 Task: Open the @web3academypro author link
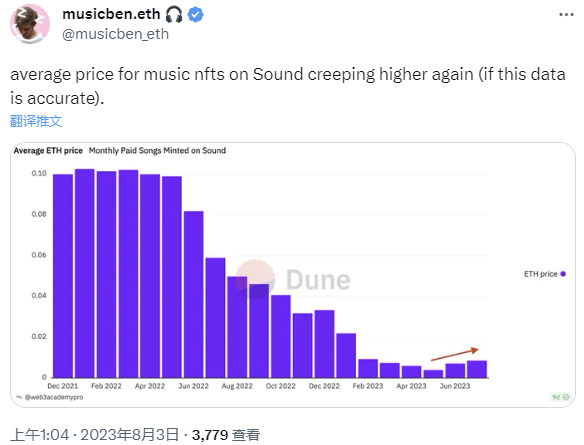(54, 397)
